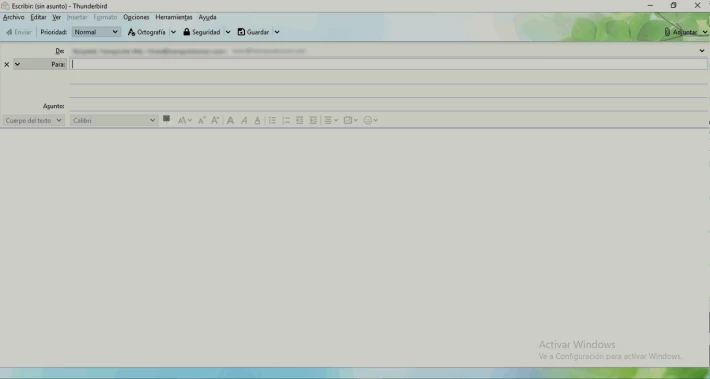Open the font size chooser
The height and width of the screenshot is (379, 710).
pyautogui.click(x=185, y=120)
